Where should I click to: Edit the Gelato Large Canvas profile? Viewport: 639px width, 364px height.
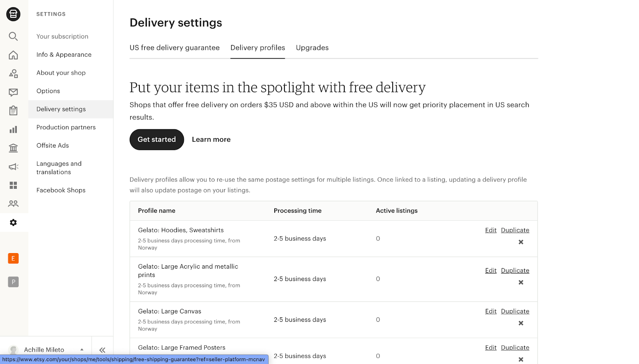490,311
